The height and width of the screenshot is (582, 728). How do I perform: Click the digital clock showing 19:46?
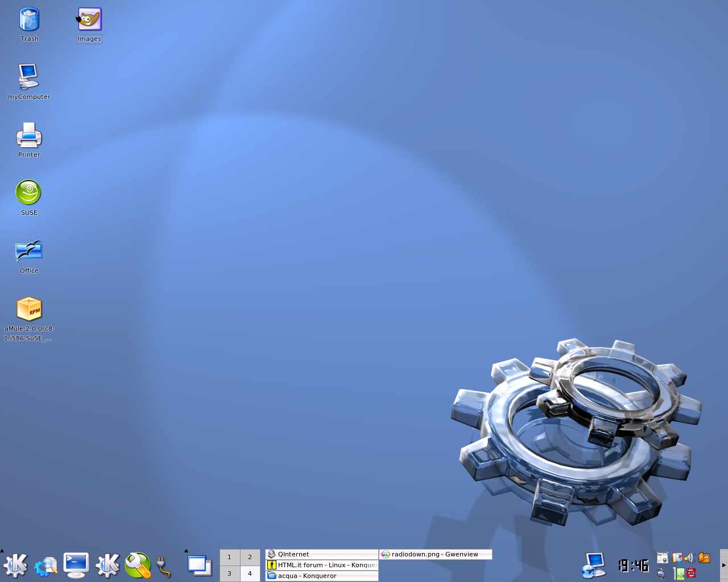click(x=634, y=566)
